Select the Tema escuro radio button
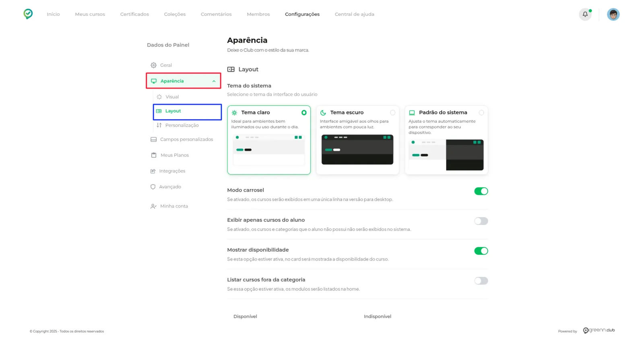Image resolution: width=644 pixels, height=337 pixels. click(x=392, y=113)
